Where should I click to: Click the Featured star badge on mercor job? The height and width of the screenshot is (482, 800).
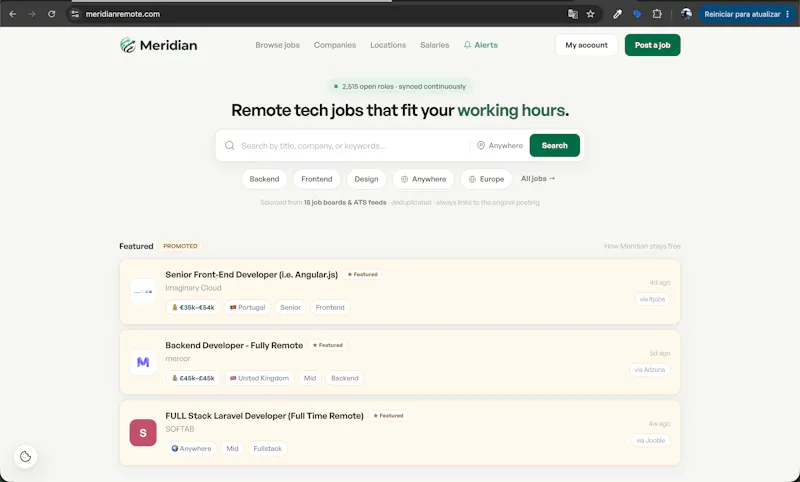click(x=328, y=345)
